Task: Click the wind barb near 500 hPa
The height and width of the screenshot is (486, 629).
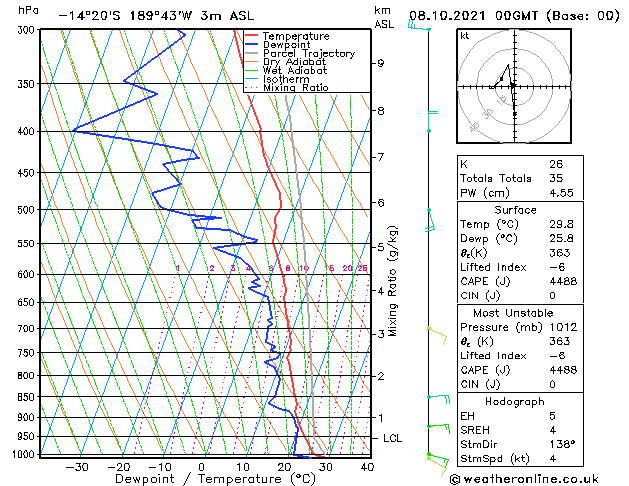Action: (x=430, y=220)
